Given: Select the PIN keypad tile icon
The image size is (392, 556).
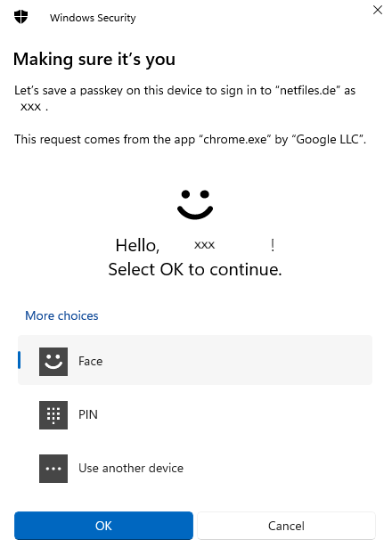Looking at the screenshot, I should point(53,415).
